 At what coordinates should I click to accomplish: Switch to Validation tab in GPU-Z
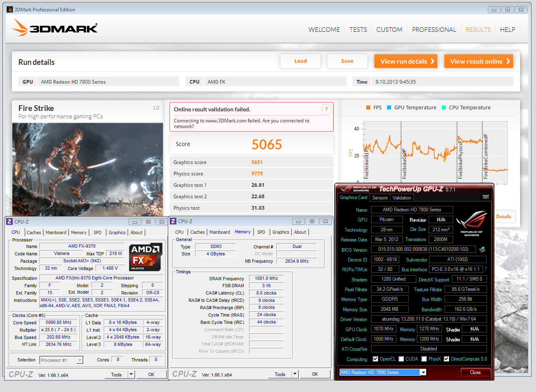402,198
